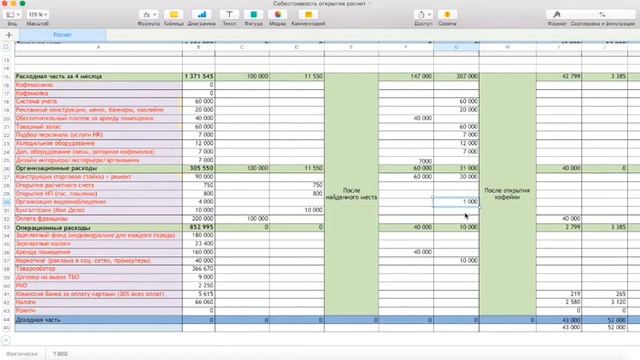Click the Фигура (Shape) toolbar icon
This screenshot has width=640, height=360.
pyautogui.click(x=253, y=15)
